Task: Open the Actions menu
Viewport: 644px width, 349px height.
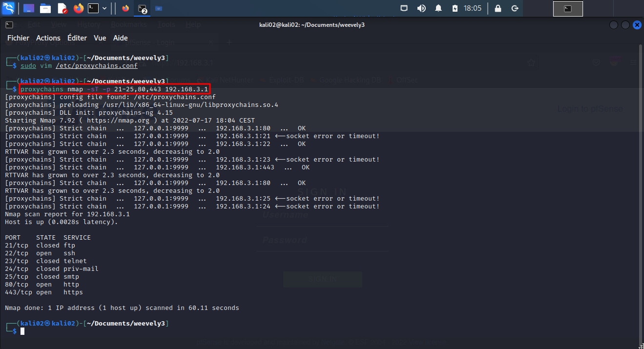Action: [48, 38]
